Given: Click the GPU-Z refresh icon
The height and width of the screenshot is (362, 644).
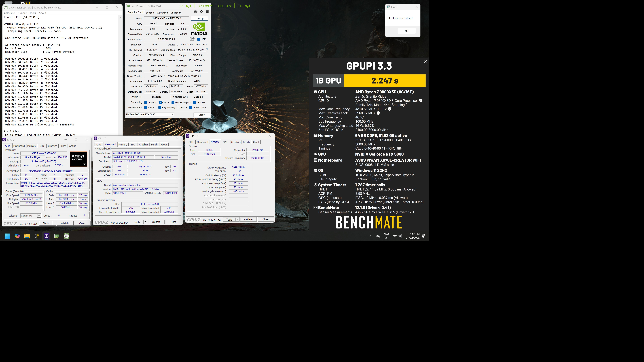Looking at the screenshot, I should [x=201, y=12].
